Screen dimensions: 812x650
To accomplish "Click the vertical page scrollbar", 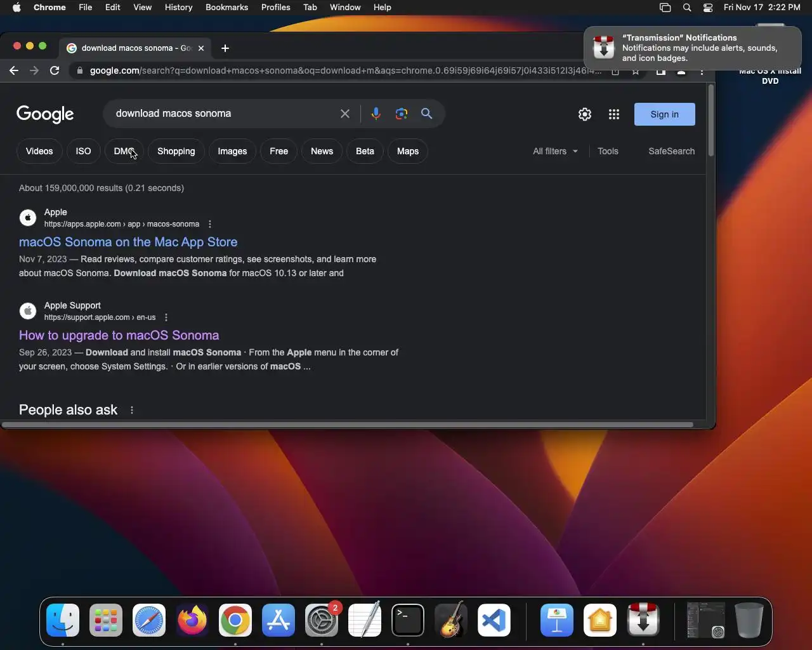I will coord(711,121).
